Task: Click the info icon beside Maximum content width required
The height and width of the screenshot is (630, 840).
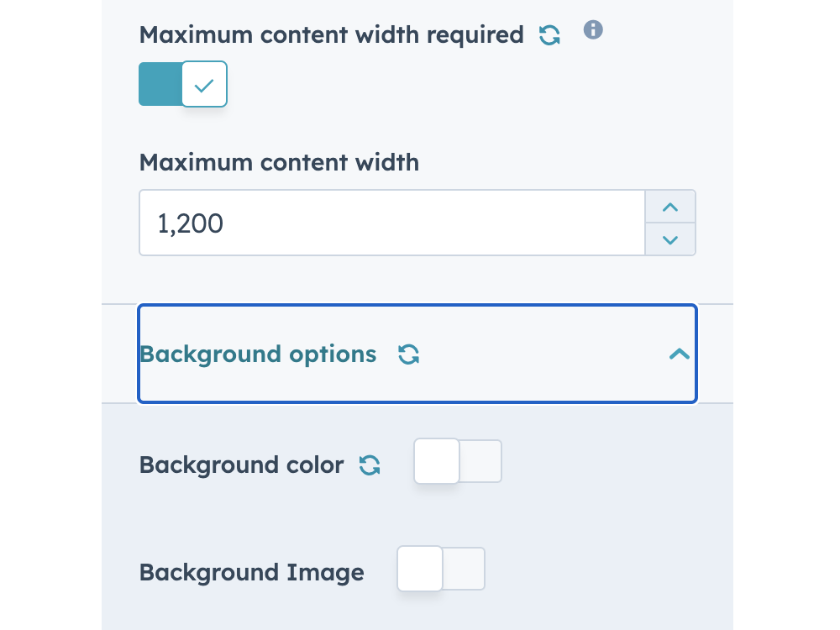Action: [593, 29]
